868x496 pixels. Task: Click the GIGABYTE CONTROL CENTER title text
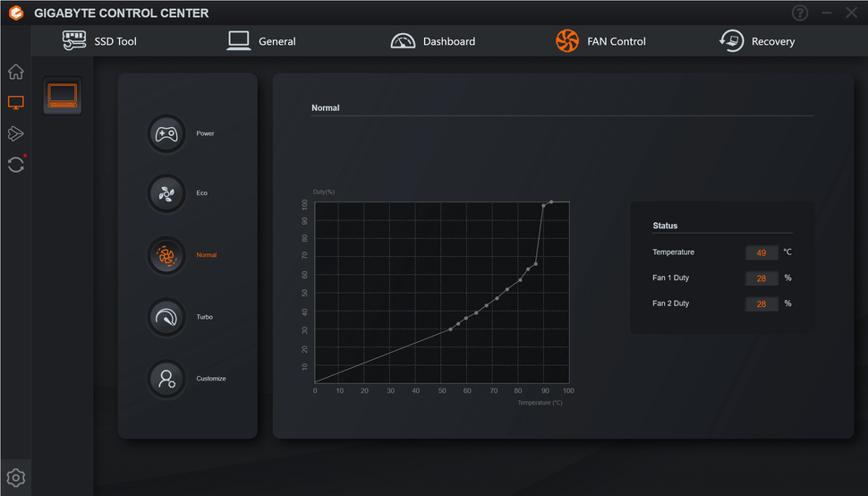pyautogui.click(x=121, y=13)
